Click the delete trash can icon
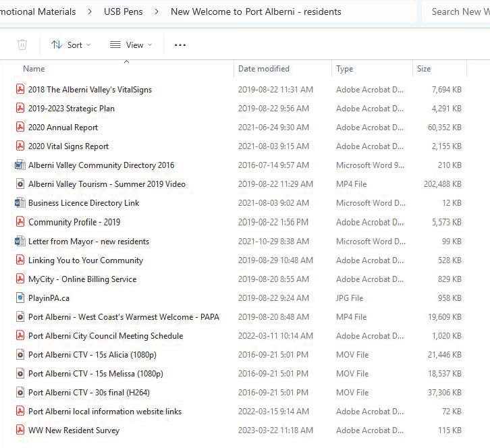The image size is (490, 448). (22, 45)
